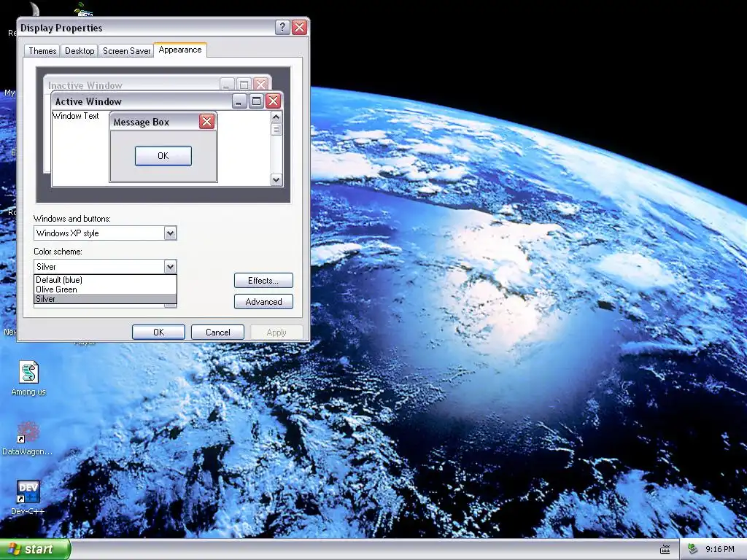Select the Appearance tab
Image resolution: width=747 pixels, height=560 pixels.
tap(180, 50)
